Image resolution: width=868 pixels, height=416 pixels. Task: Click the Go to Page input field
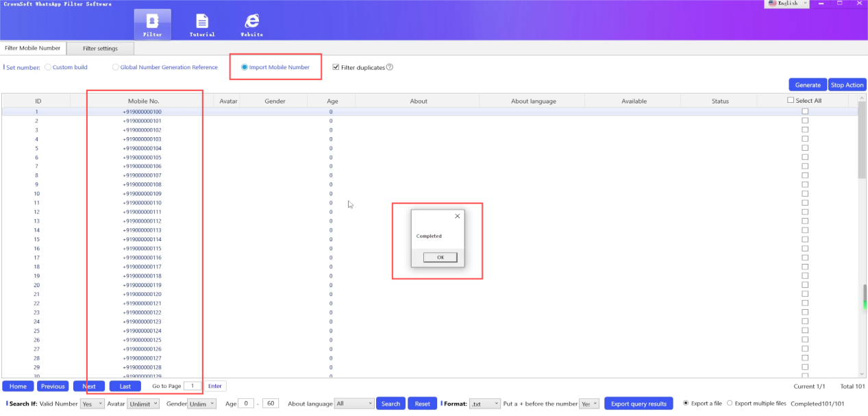pos(193,386)
